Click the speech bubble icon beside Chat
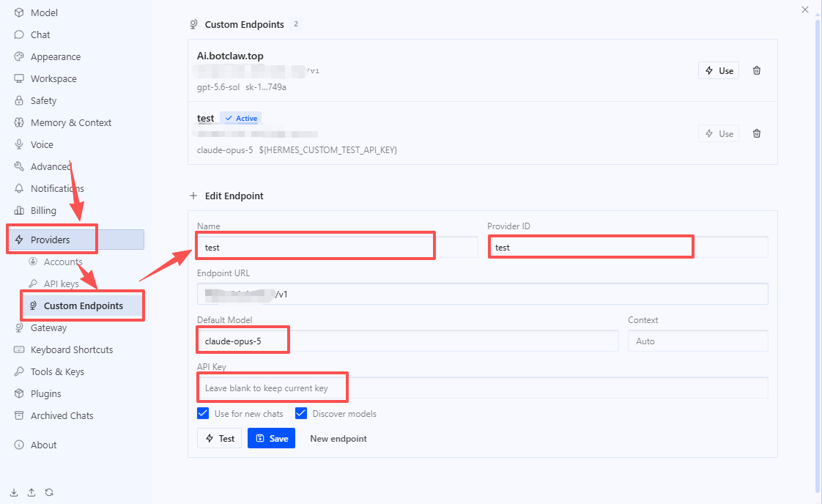The width and height of the screenshot is (822, 504). pyautogui.click(x=19, y=34)
